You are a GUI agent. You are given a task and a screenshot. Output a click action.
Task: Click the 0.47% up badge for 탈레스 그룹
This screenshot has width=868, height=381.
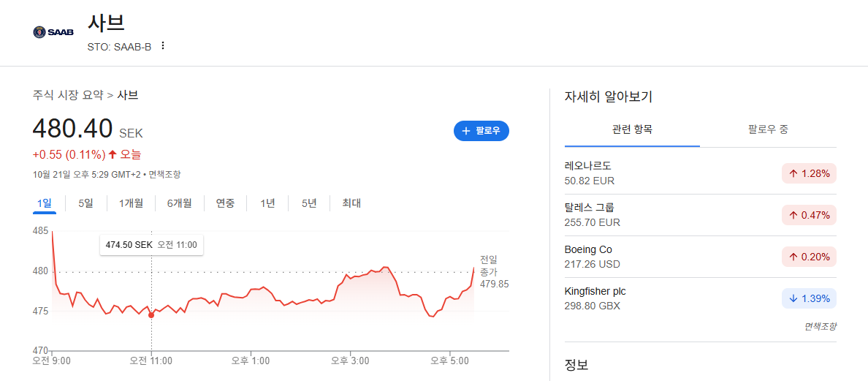click(809, 216)
